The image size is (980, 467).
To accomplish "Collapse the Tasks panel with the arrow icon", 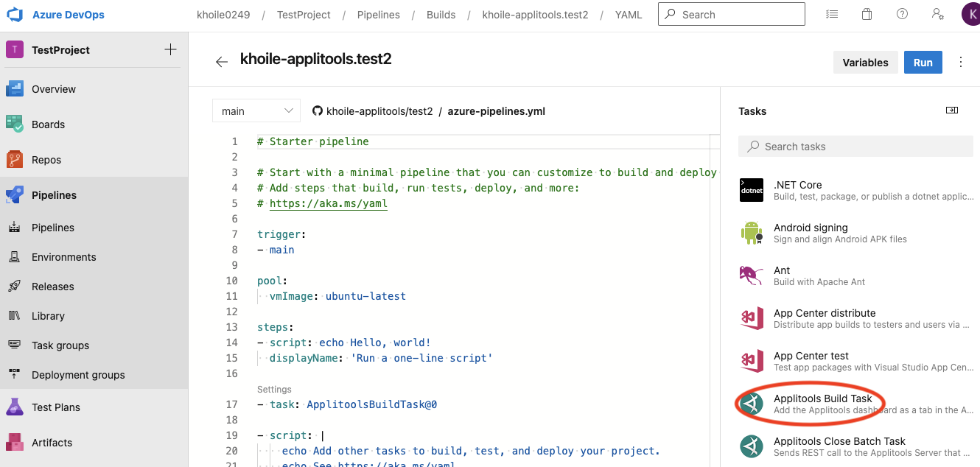I will (952, 110).
